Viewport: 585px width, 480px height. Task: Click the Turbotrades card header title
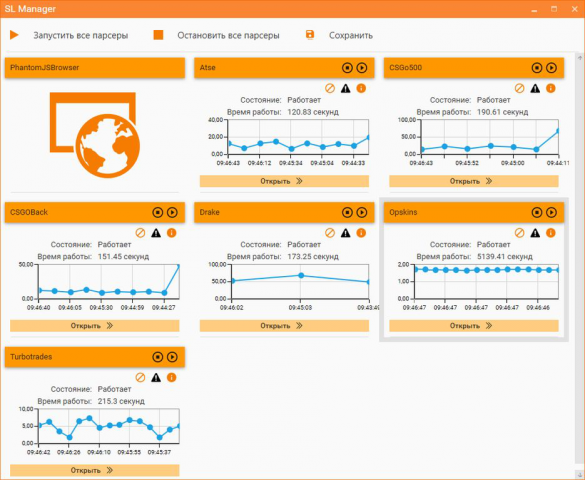(31, 357)
